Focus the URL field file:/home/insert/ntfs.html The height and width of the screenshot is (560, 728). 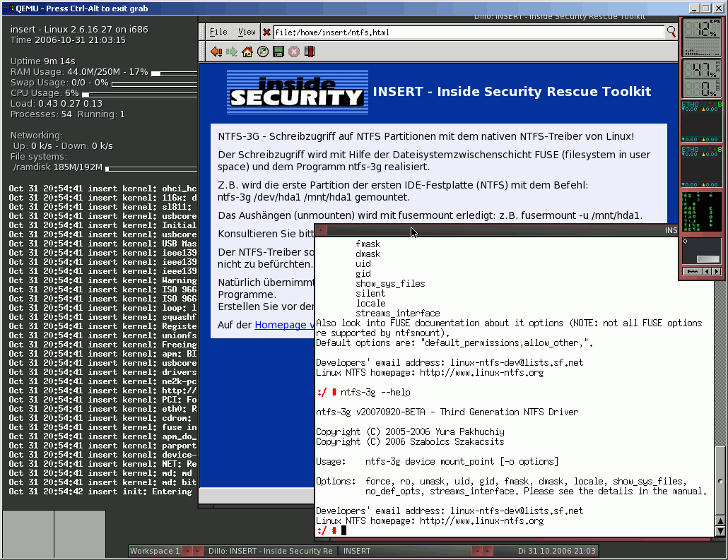coord(469,32)
